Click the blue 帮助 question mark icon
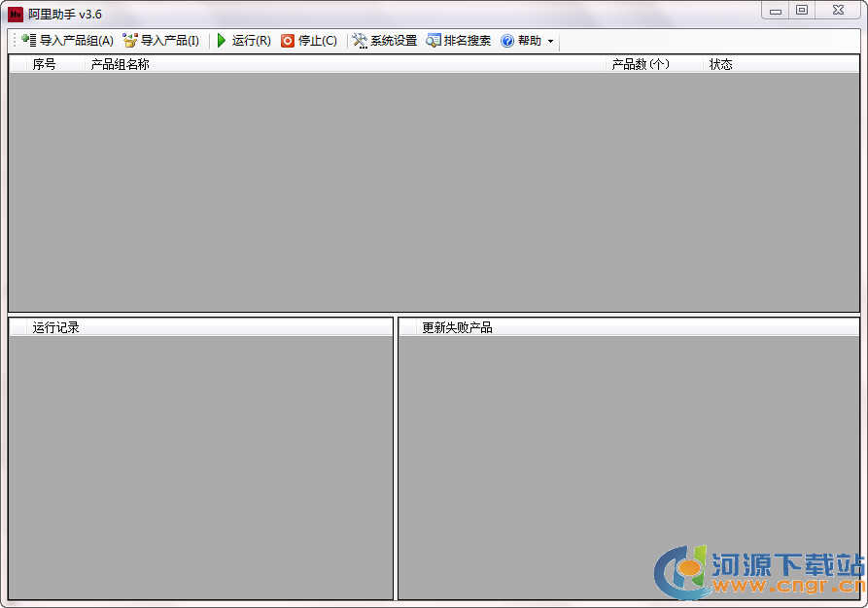The height and width of the screenshot is (608, 868). pyautogui.click(x=507, y=41)
